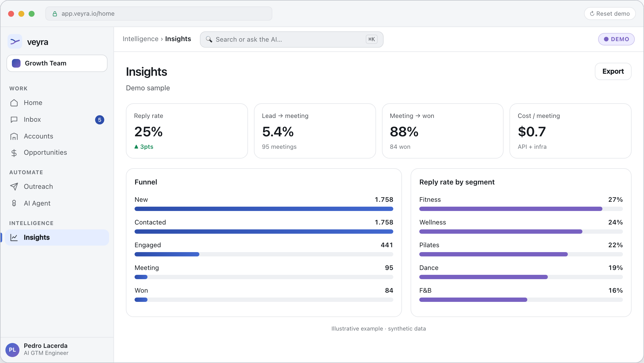Open Pedro Lacerda profile name
The image size is (644, 363).
(46, 346)
